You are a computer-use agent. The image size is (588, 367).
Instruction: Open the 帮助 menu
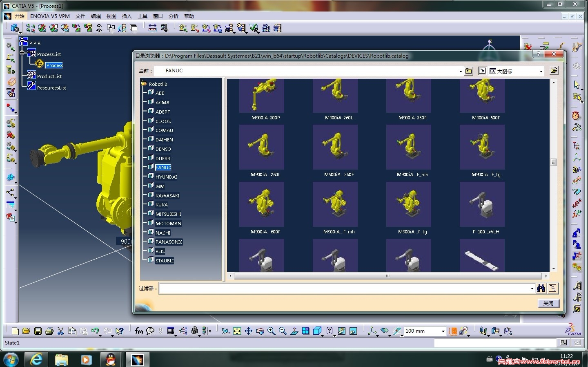[x=189, y=16]
